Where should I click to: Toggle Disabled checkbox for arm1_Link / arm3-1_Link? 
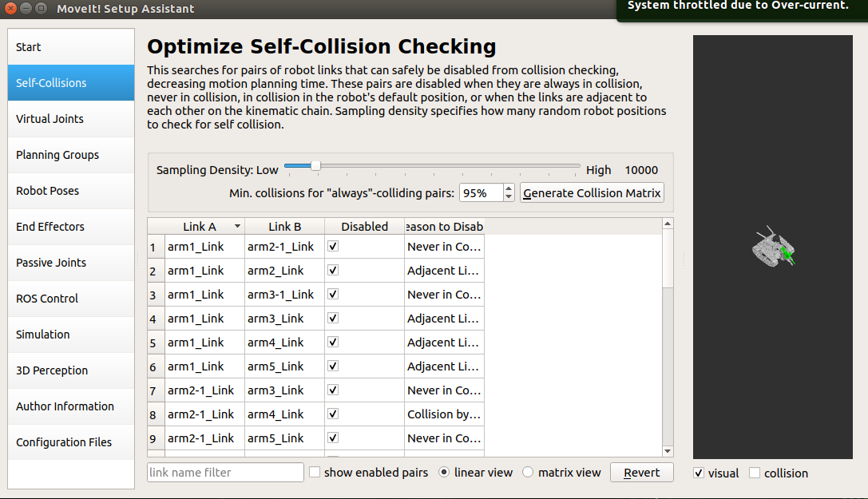tap(333, 295)
